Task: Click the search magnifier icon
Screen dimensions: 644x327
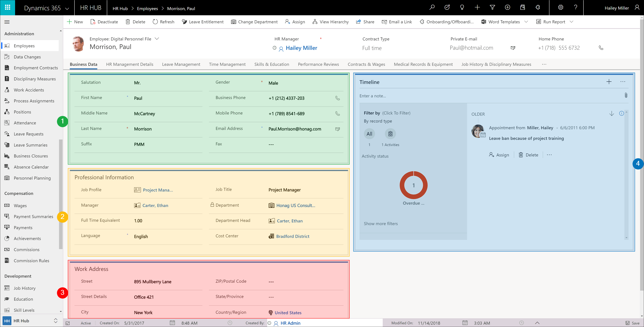Action: [x=432, y=8]
